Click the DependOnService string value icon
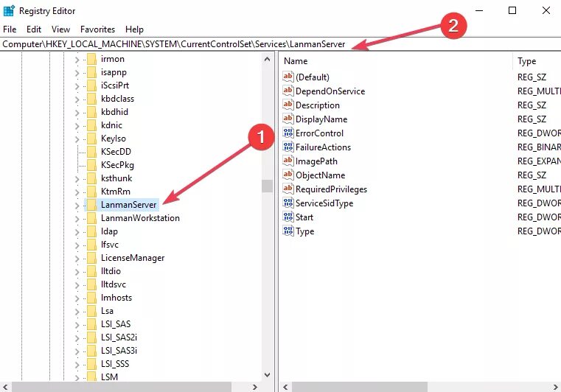 coord(288,91)
